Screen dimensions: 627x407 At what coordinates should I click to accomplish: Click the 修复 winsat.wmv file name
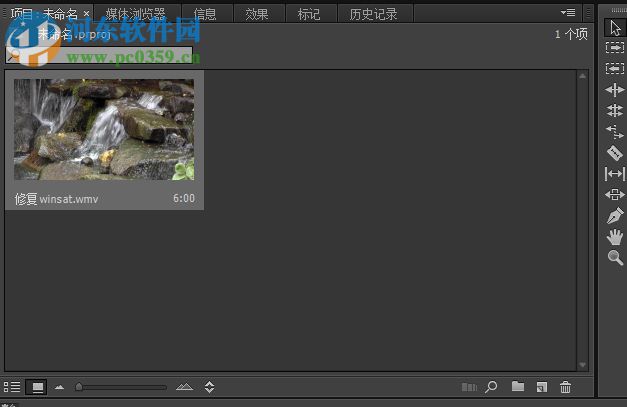click(x=56, y=199)
